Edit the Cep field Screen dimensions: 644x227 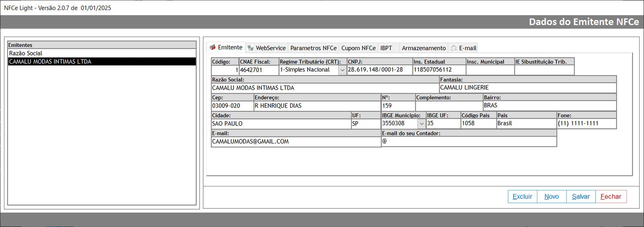point(232,106)
